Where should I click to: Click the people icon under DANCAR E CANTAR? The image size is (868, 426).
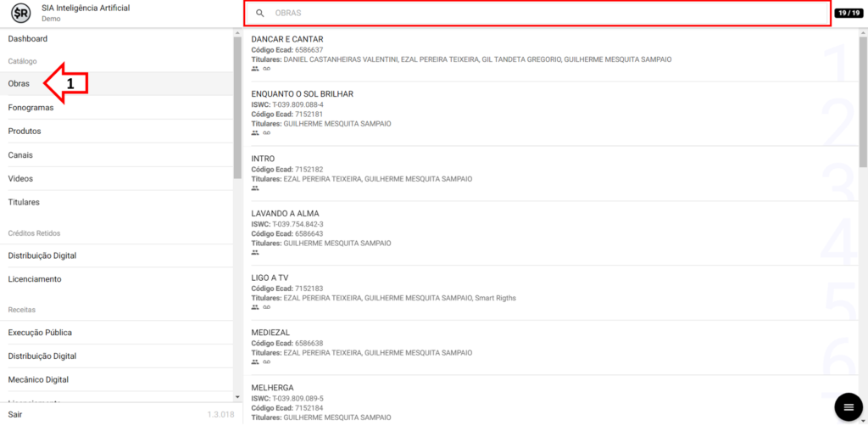tap(255, 69)
